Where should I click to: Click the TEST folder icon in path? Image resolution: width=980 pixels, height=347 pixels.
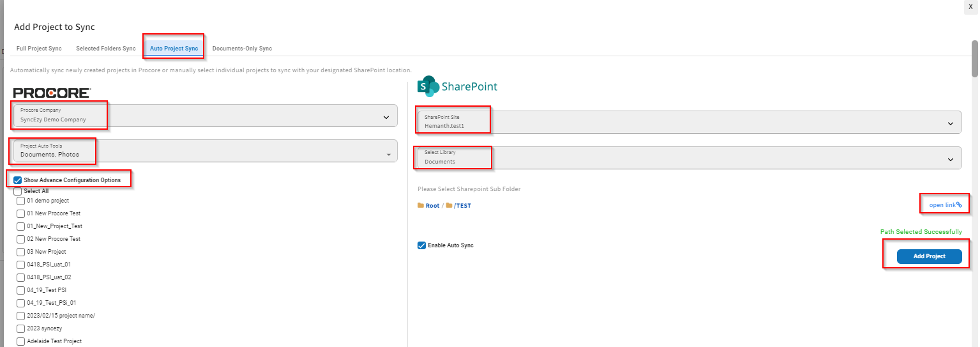point(449,206)
